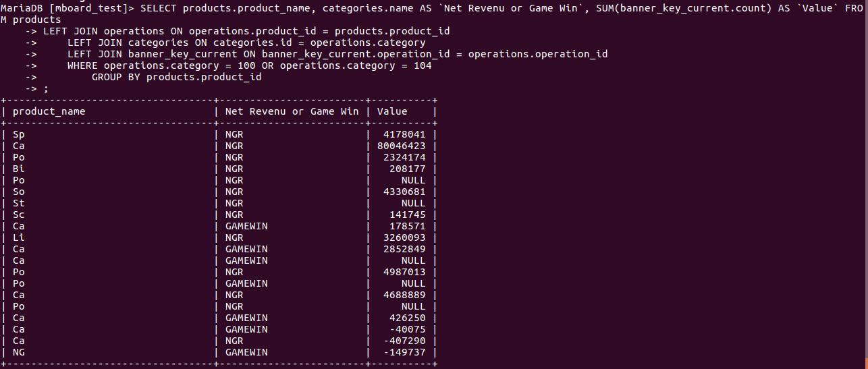Screen dimensions: 868x369
Task: Select the value 3260093
Action: click(404, 237)
